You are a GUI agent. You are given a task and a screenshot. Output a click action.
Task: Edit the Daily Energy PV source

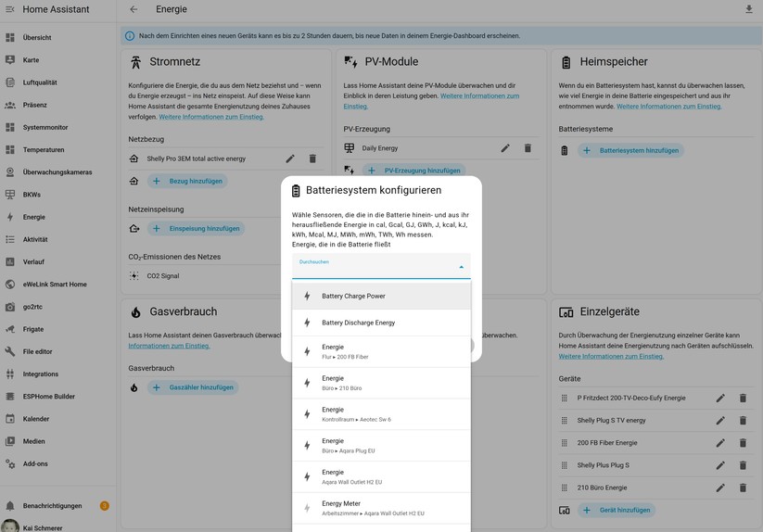pos(505,148)
